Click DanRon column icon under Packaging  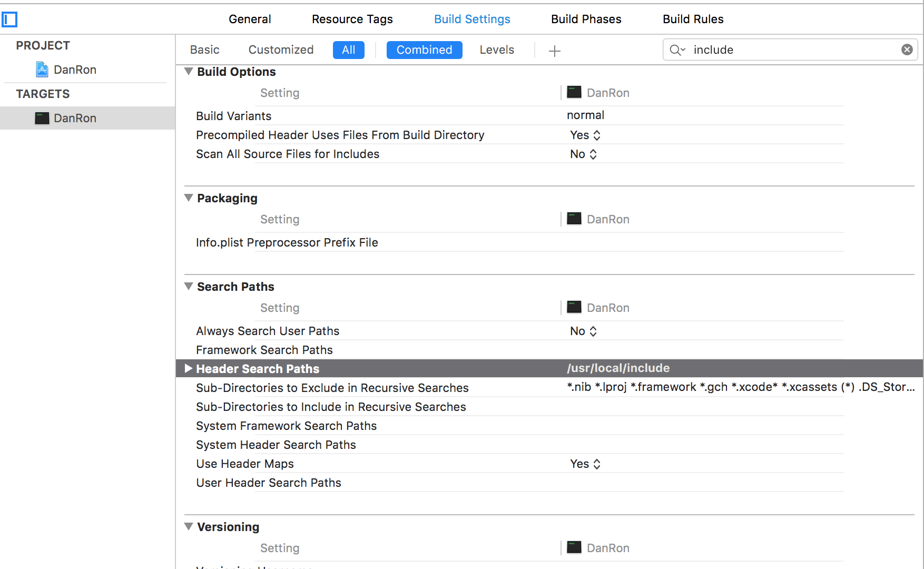(574, 219)
